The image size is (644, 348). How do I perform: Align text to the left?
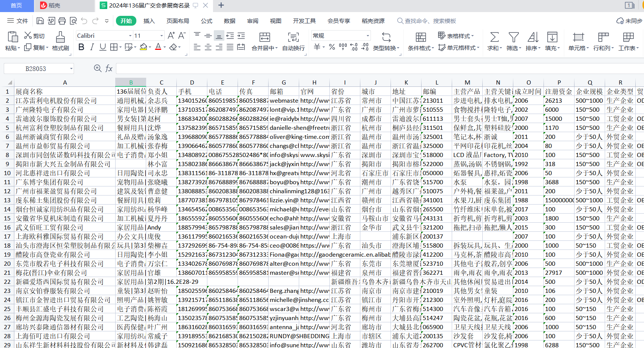197,47
